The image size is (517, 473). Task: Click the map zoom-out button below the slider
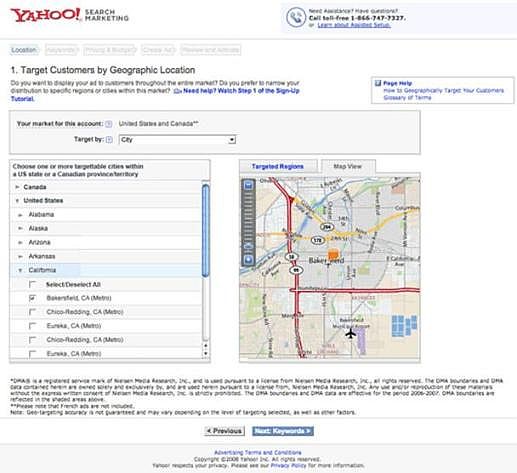click(x=248, y=259)
